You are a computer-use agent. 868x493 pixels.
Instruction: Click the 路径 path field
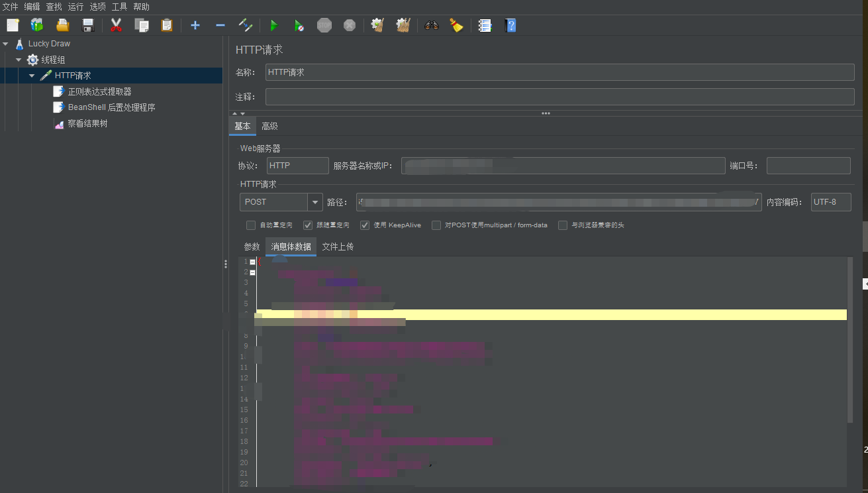(559, 202)
